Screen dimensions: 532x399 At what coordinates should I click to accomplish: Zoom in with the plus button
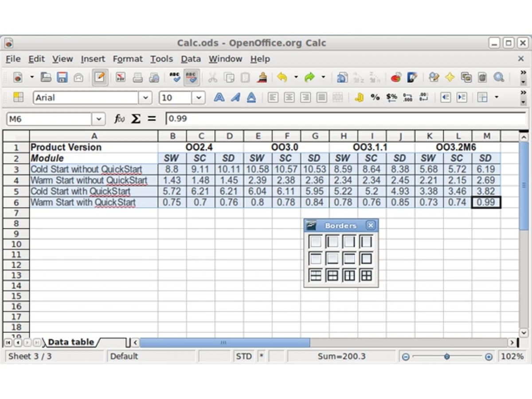tap(489, 357)
